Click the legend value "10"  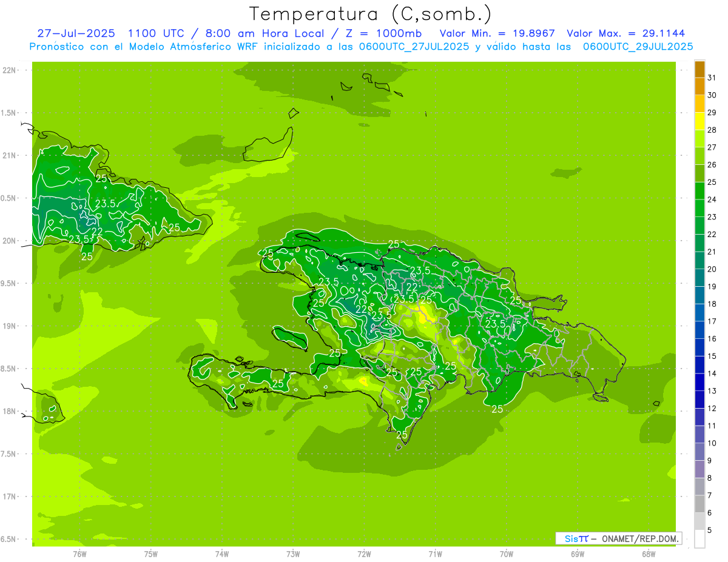point(712,443)
